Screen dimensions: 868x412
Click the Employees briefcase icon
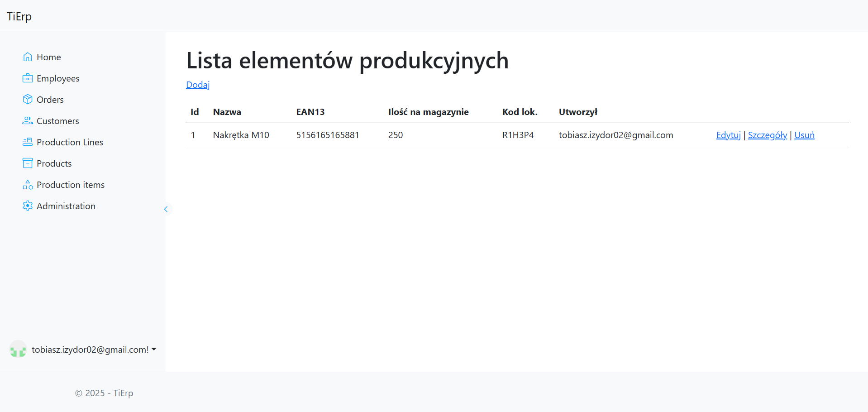tap(28, 78)
